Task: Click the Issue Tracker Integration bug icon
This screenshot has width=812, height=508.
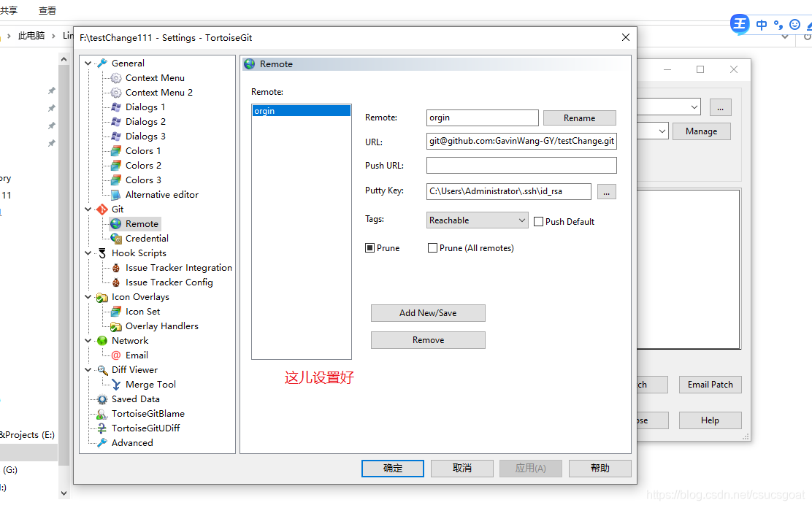Action: tap(116, 268)
